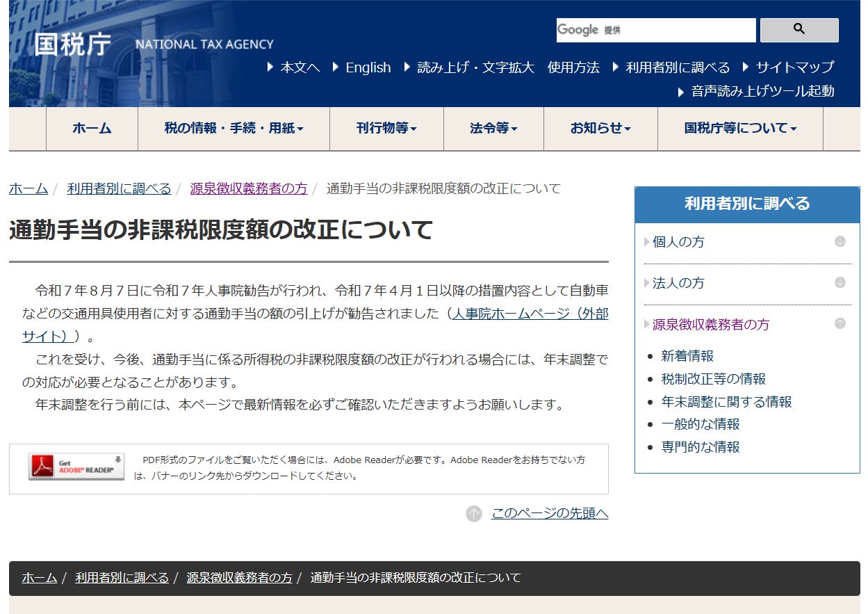Expand 法人の方 section arrow icon

(840, 283)
